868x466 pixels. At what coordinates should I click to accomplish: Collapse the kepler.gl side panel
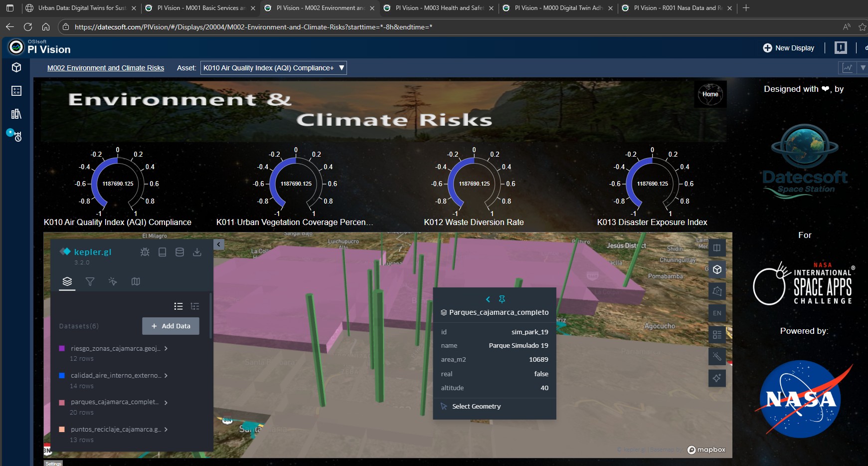point(218,244)
